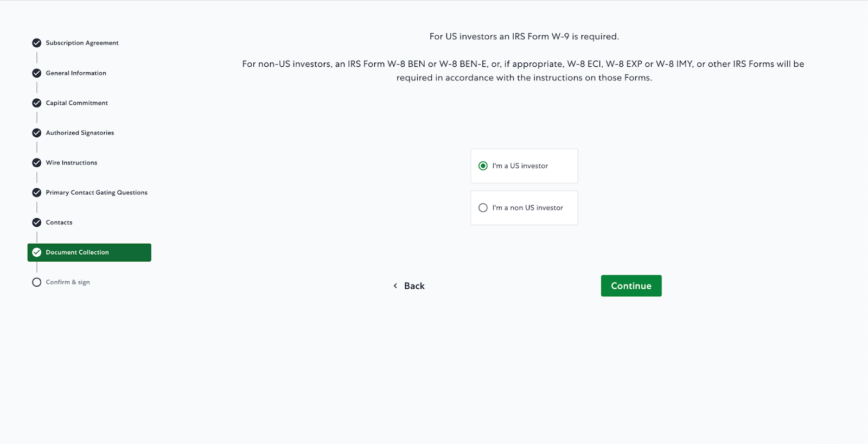The height and width of the screenshot is (444, 868).
Task: Click the Contacts step checkmark icon
Action: [x=37, y=223]
